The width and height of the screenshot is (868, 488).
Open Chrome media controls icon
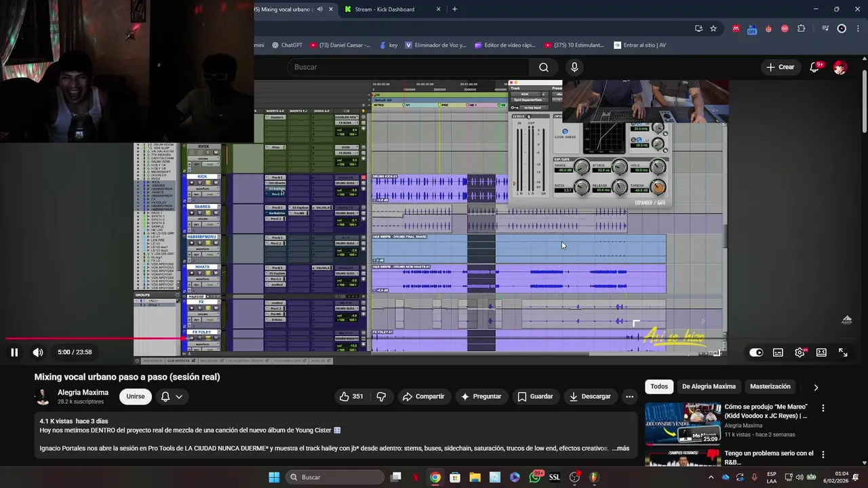pyautogui.click(x=825, y=28)
